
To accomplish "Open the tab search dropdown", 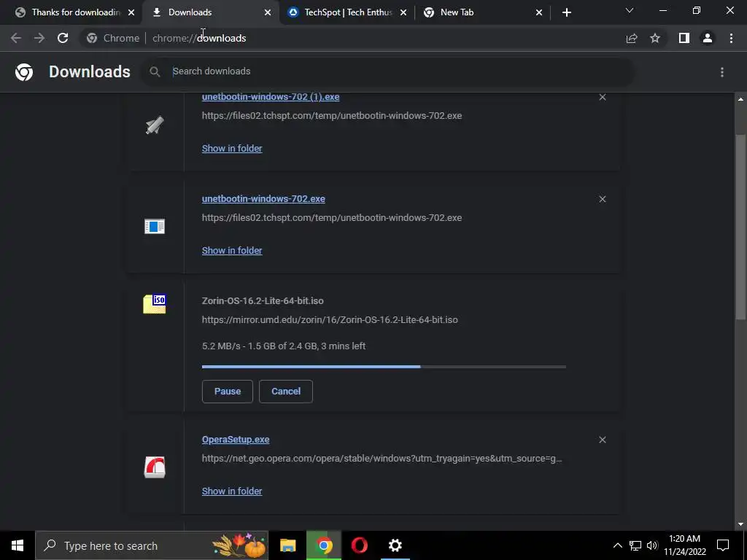I will coord(630,10).
